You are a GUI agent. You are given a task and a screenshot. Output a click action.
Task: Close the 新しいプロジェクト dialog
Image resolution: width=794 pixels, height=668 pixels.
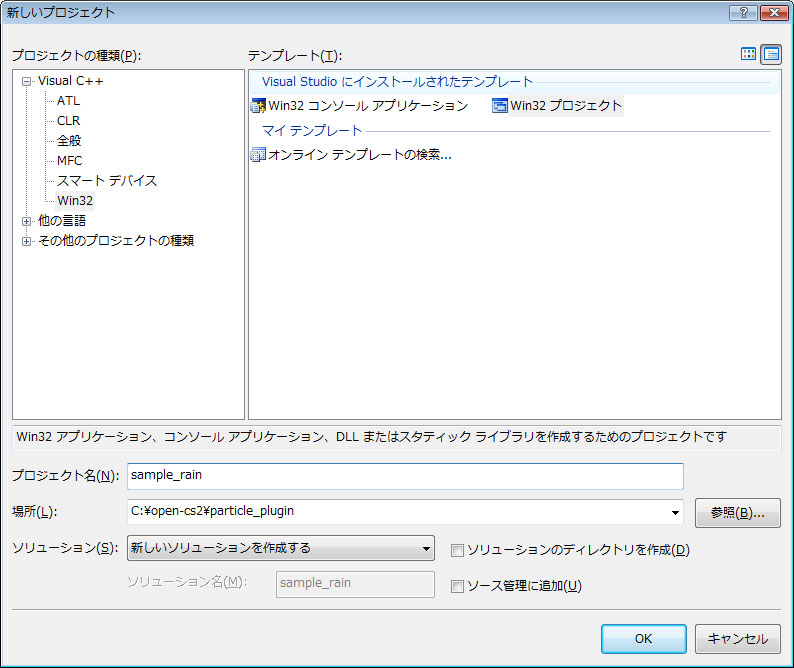pyautogui.click(x=774, y=12)
